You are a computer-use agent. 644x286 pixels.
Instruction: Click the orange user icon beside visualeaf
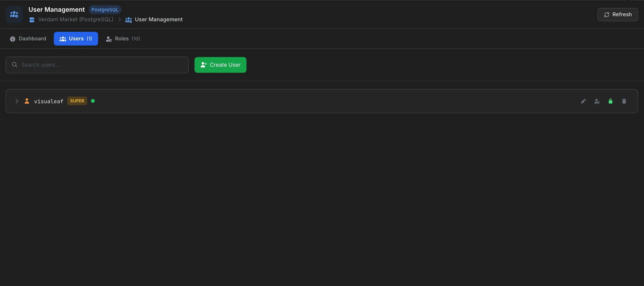27,101
